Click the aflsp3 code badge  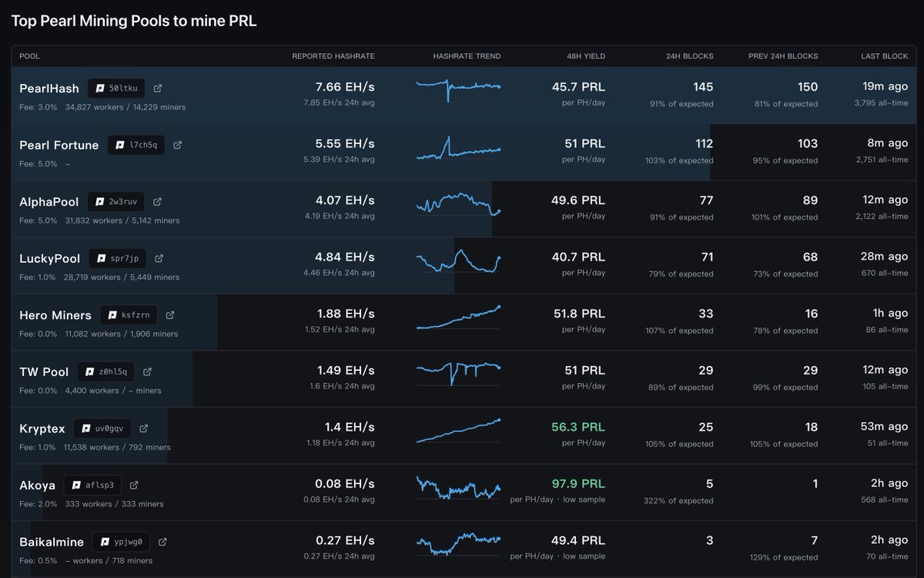point(92,485)
